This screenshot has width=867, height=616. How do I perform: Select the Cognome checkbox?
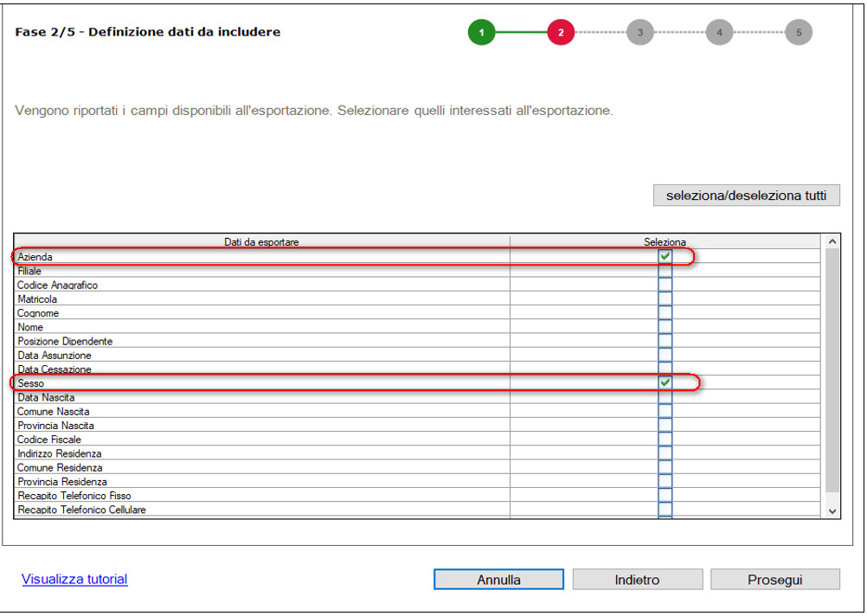point(665,313)
